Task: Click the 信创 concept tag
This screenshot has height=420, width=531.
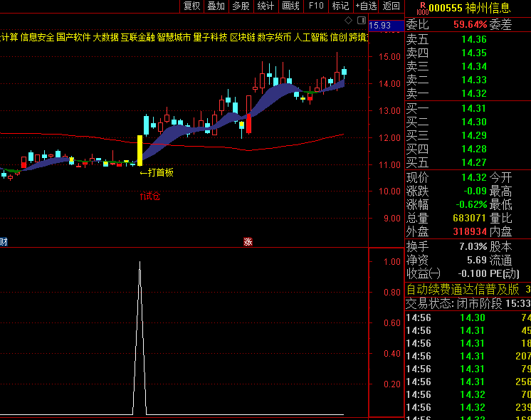Action: (x=338, y=38)
